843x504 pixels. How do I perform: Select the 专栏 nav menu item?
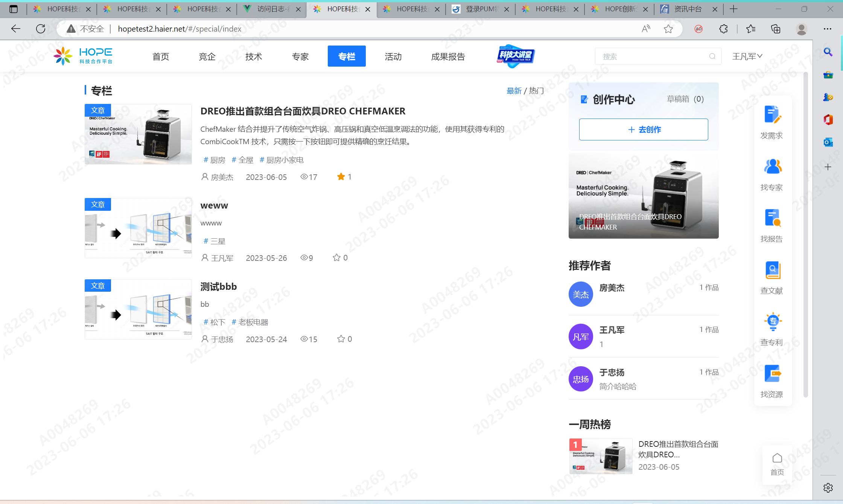pos(347,56)
